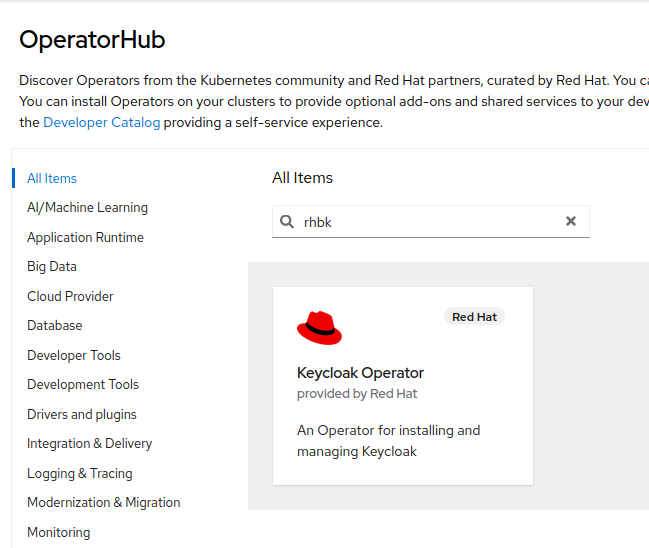Image resolution: width=649 pixels, height=548 pixels.
Task: Click the 'Keycloak Operator' title text
Action: pyautogui.click(x=360, y=373)
